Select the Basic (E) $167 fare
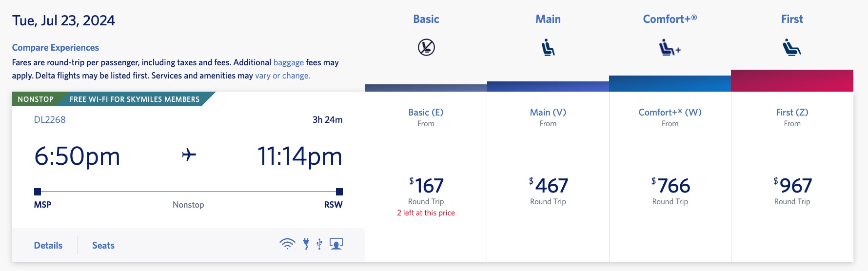 tap(426, 186)
